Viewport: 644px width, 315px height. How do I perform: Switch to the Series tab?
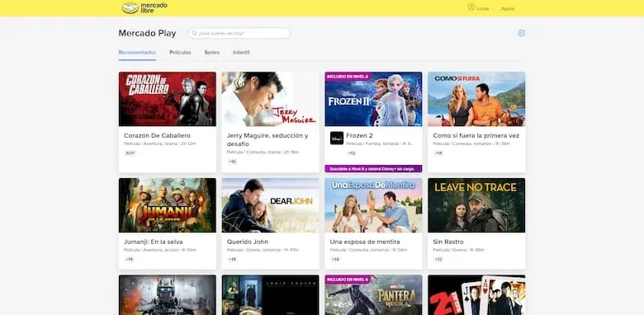click(x=212, y=53)
